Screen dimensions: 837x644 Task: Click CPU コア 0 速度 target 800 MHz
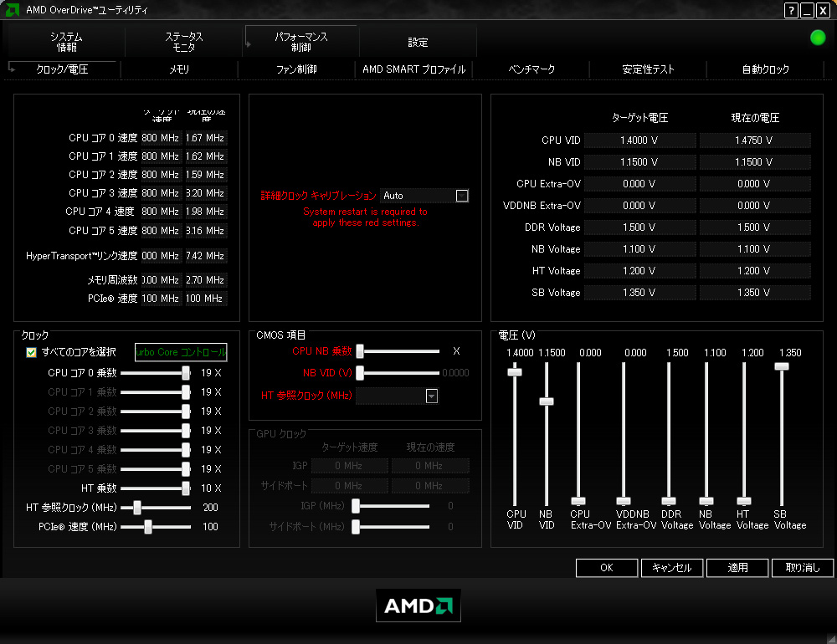pos(162,138)
